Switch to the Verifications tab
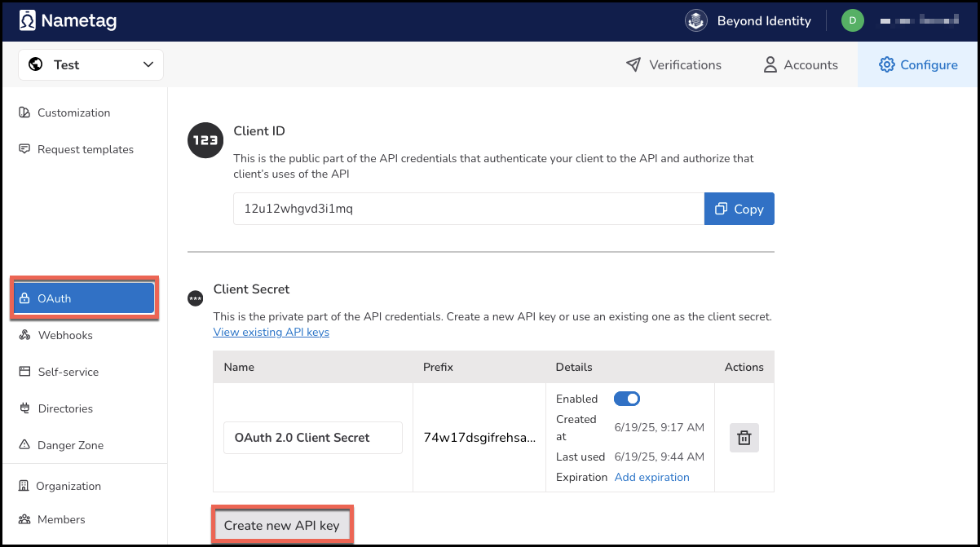The width and height of the screenshot is (980, 547). pyautogui.click(x=673, y=65)
